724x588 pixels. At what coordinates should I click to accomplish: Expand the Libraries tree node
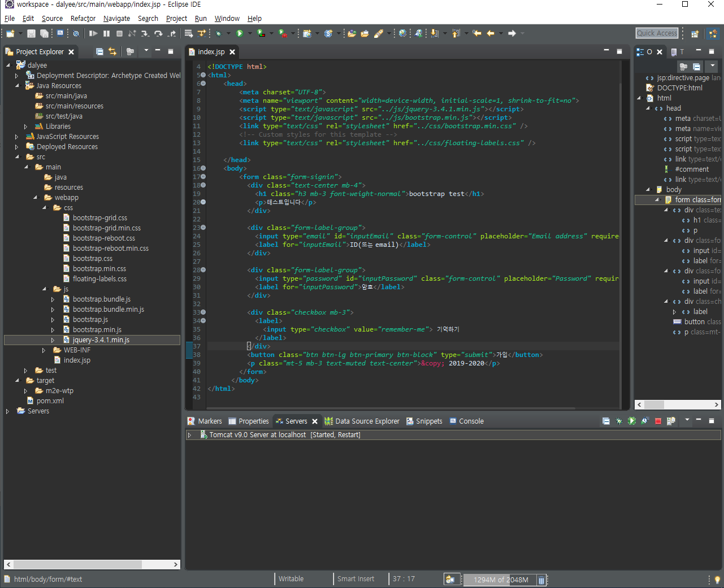click(x=25, y=127)
